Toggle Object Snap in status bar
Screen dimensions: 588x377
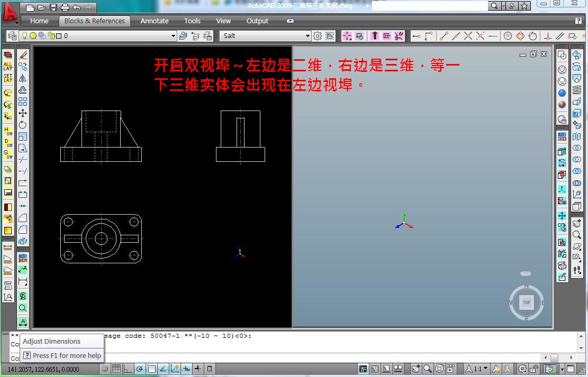pos(151,369)
